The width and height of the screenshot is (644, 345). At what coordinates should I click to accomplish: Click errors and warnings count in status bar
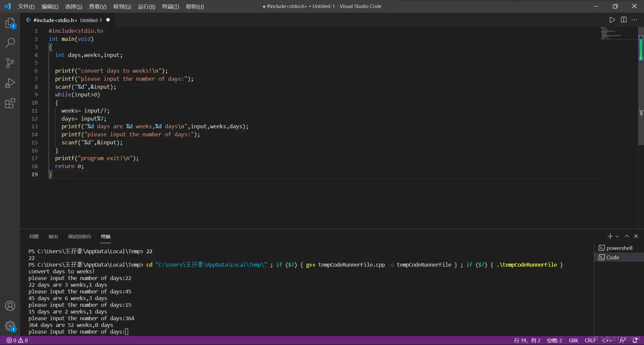[17, 340]
